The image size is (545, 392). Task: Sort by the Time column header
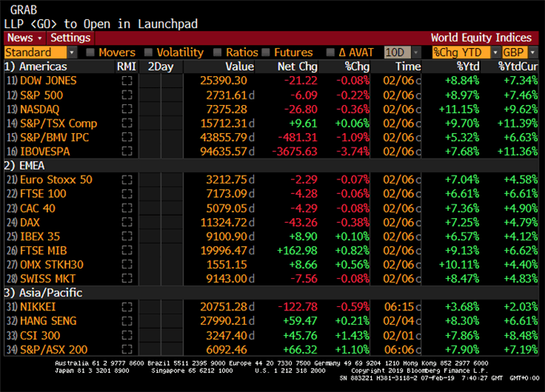coord(408,67)
